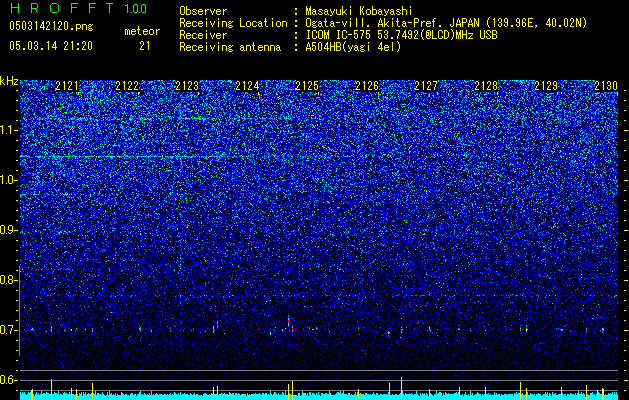
Task: Click the meteor count label
Action: pos(142,31)
